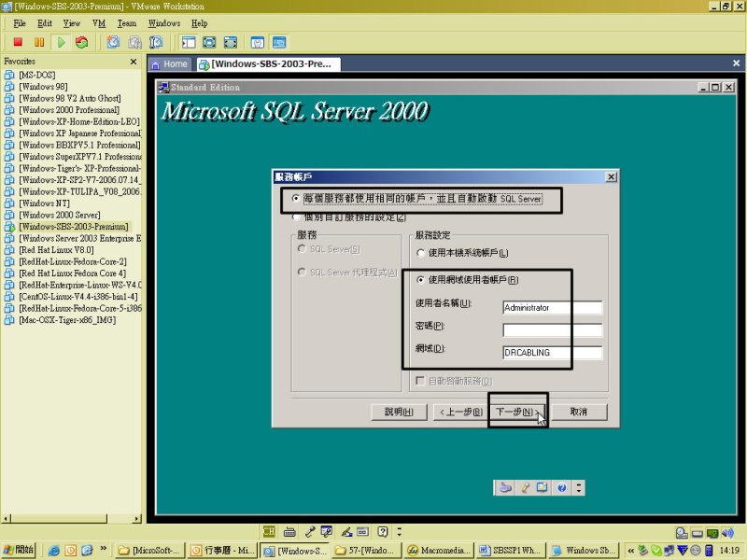
Task: Open the Macromedia taskbar item
Action: point(439,551)
